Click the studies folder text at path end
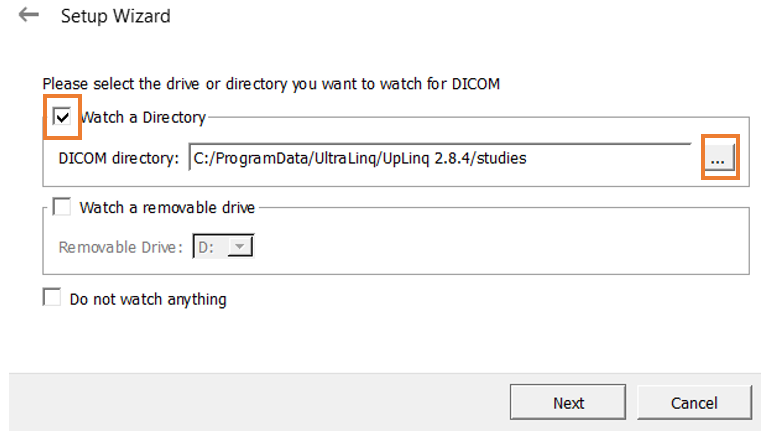The image size is (761, 435). pyautogui.click(x=501, y=158)
